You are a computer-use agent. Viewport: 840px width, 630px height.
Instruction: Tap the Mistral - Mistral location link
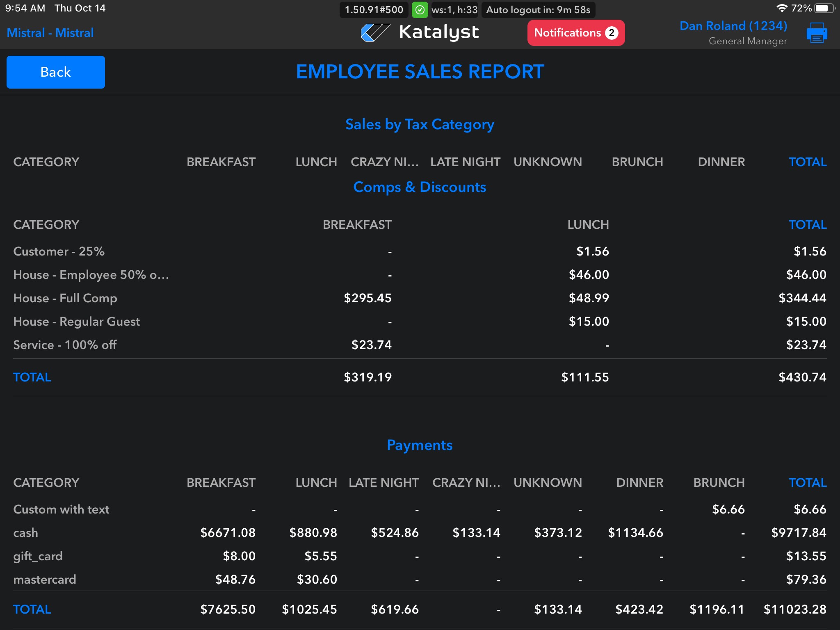point(50,33)
